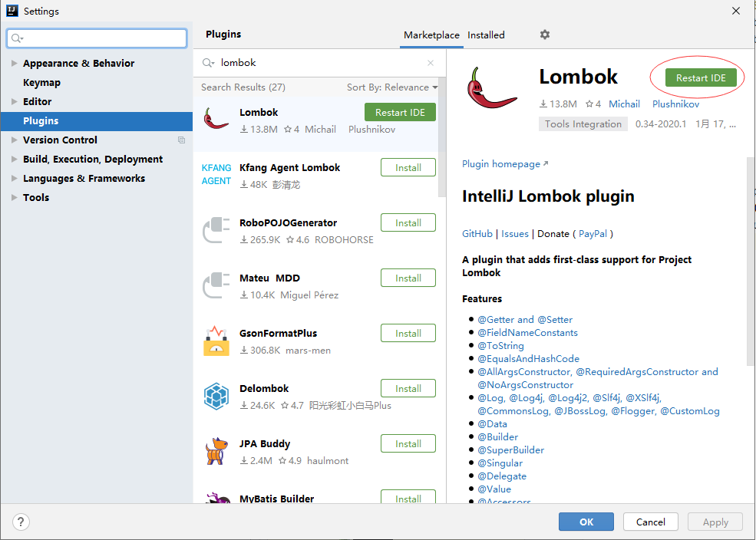
Task: Open the @Getter and @Setter link
Action: (525, 319)
